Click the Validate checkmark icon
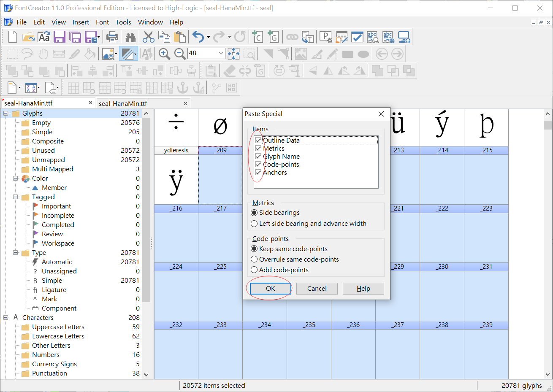The width and height of the screenshot is (553, 392). click(357, 37)
